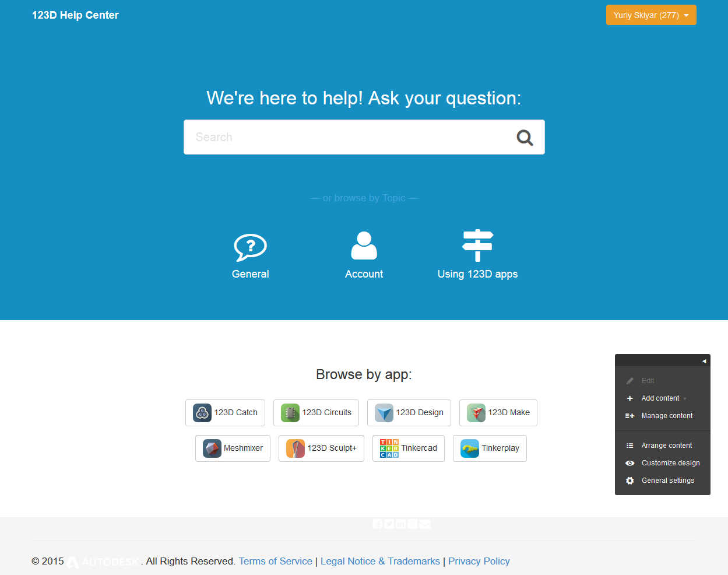Click the Autodesk logo in footer
Viewport: 728px width, 575px height.
tap(103, 562)
